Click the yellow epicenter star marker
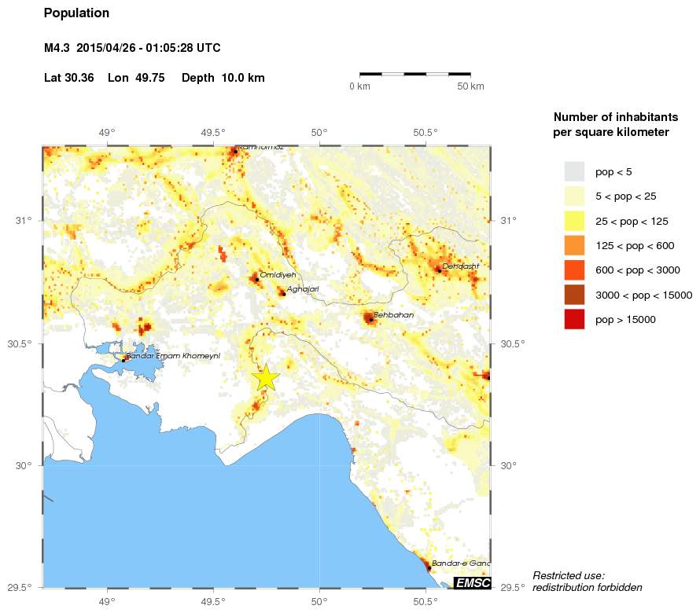This screenshot has height=613, width=700. pos(267,377)
